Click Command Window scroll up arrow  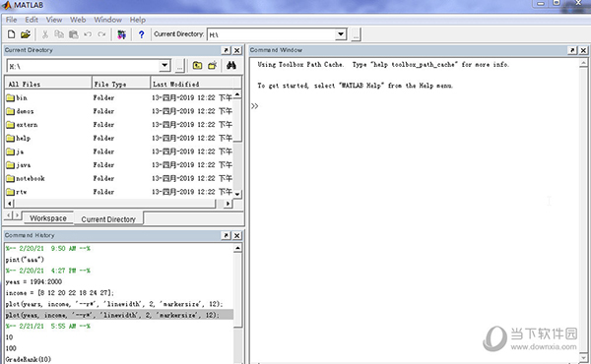pos(583,63)
